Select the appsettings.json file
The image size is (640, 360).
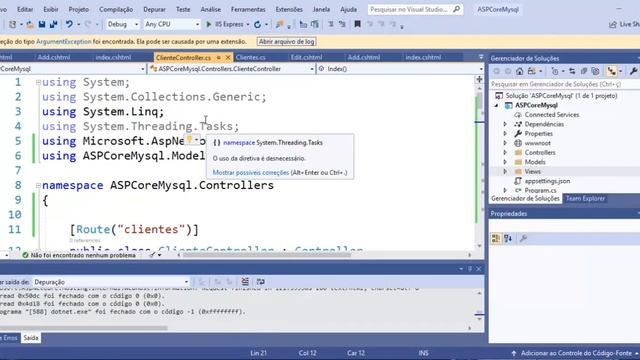coord(547,181)
